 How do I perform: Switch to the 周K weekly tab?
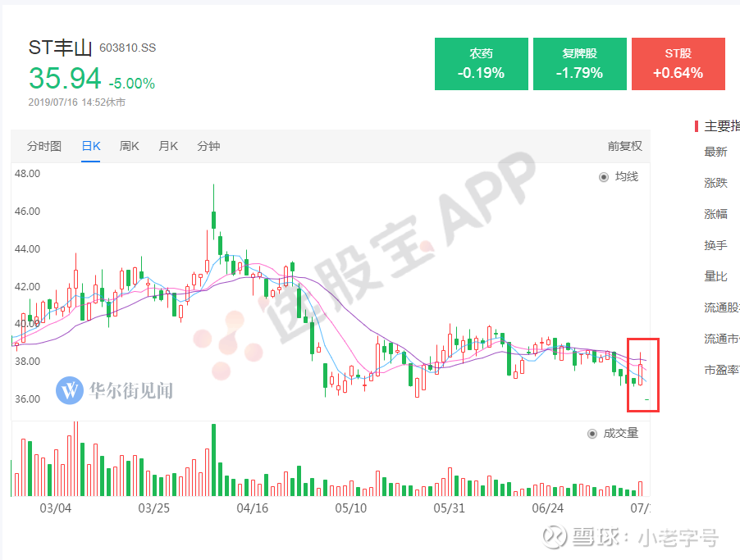click(x=130, y=146)
